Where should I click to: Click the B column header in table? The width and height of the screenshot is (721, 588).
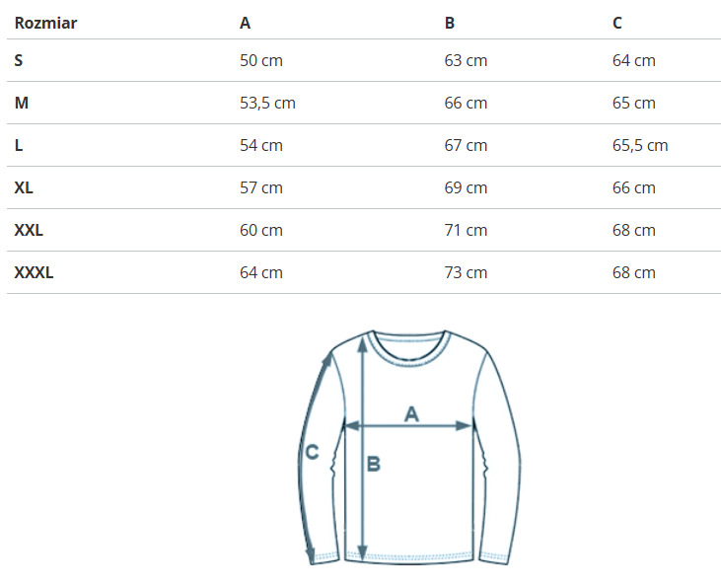tap(450, 23)
